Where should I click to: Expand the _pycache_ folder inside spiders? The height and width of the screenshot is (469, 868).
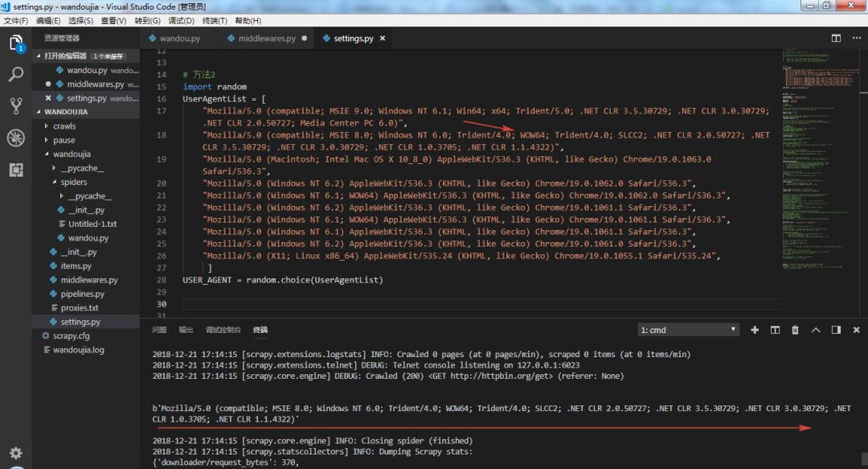pos(86,196)
